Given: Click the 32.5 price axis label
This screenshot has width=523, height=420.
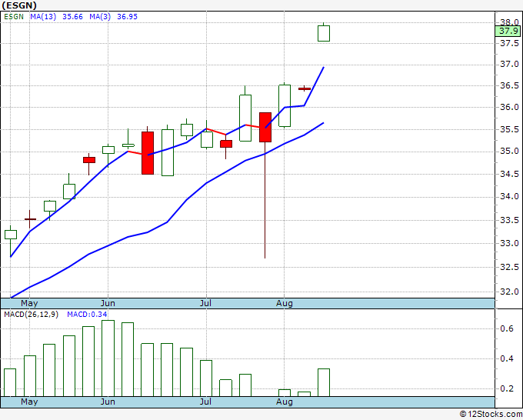Looking at the screenshot, I should pyautogui.click(x=510, y=267).
